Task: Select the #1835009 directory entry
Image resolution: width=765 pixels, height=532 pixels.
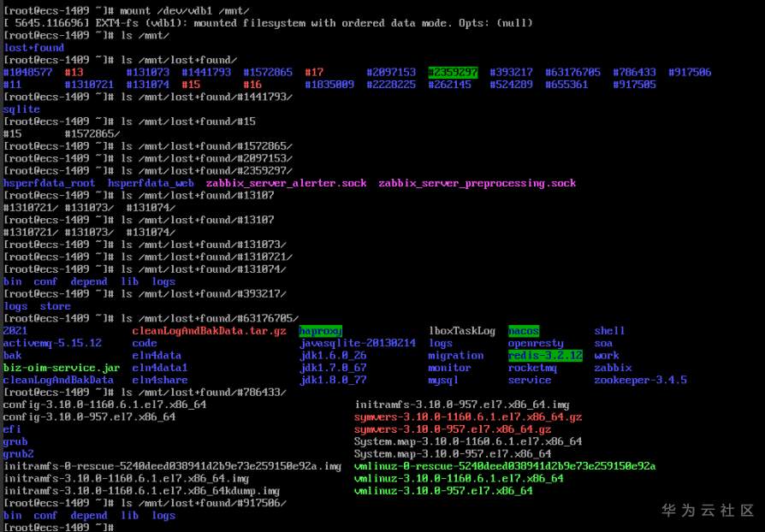Action: (329, 85)
